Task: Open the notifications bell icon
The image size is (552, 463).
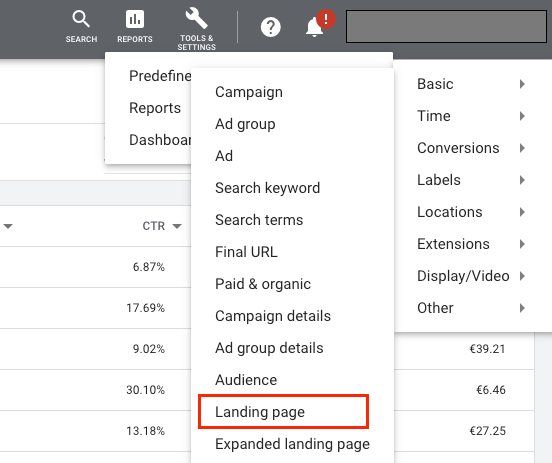Action: coord(314,27)
